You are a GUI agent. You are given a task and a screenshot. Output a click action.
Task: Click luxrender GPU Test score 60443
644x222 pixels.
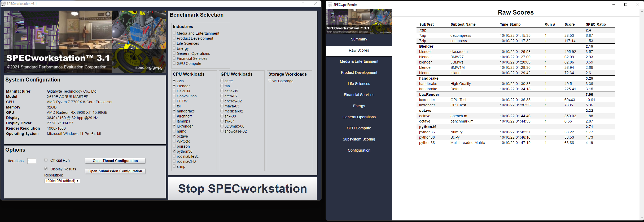[x=569, y=100]
